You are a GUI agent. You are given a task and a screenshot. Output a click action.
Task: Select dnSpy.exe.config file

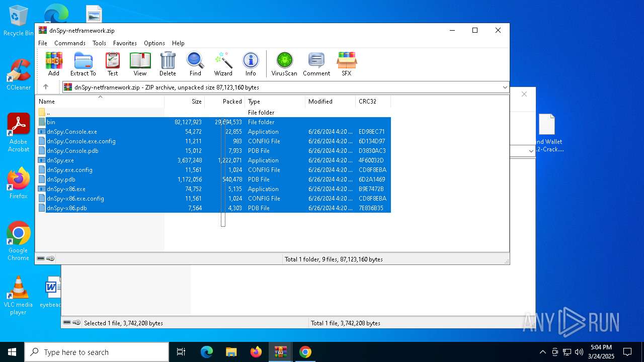214,170
